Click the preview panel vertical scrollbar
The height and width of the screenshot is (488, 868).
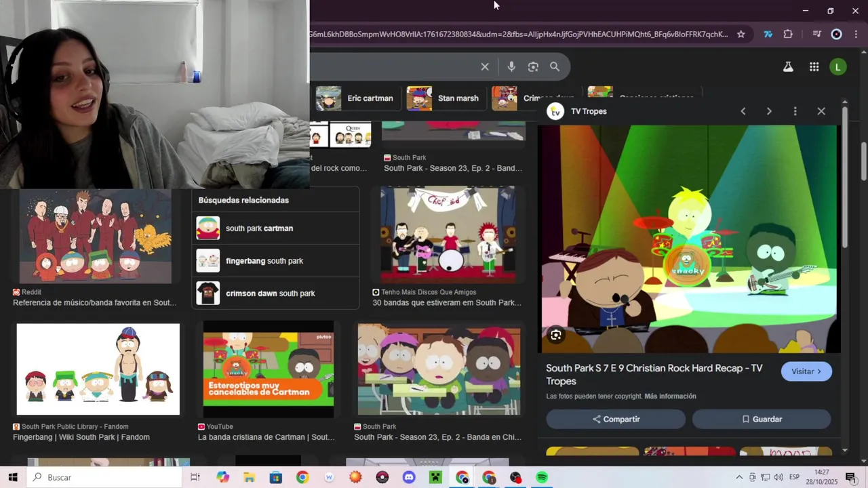pos(845,176)
